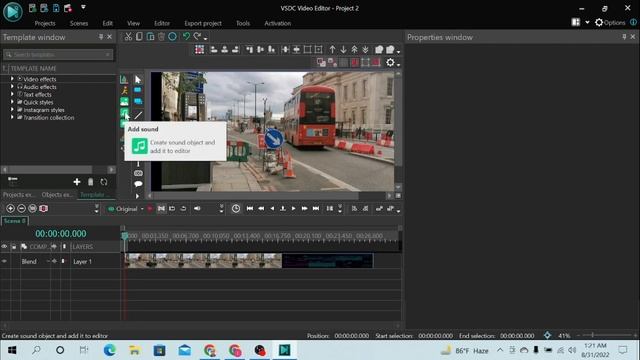Expand the Video effects tree item

[x=12, y=79]
